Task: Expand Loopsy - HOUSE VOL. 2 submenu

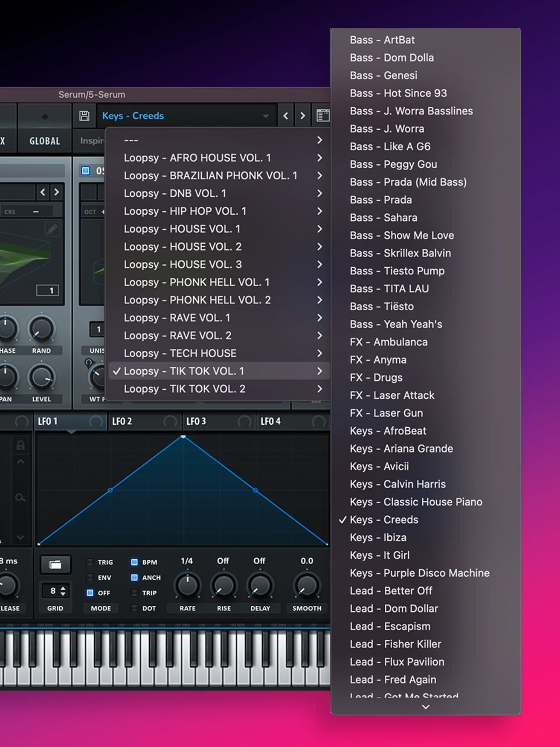Action: tap(218, 247)
